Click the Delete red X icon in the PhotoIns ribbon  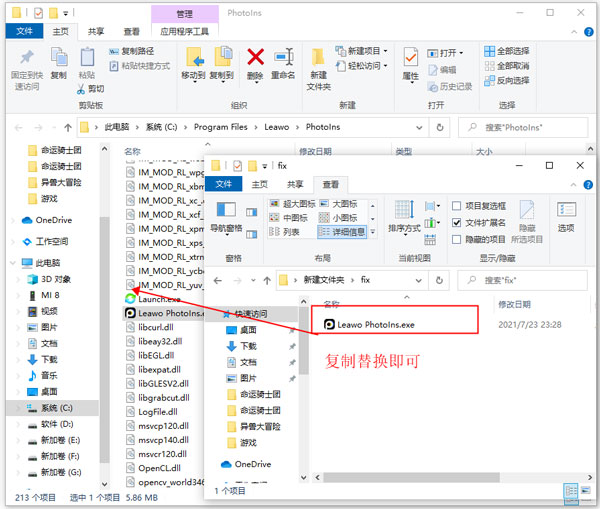[255, 57]
